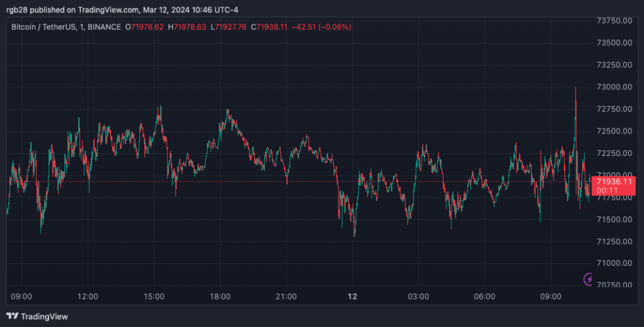Click the 71250.00 price axis label
This screenshot has height=327, width=644.
(614, 241)
